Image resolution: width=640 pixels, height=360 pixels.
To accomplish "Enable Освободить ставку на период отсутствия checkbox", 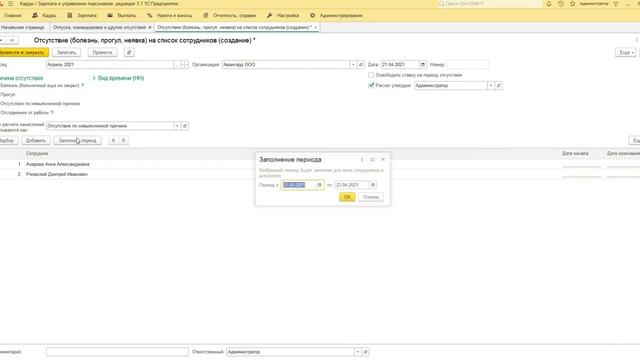I will 371,75.
